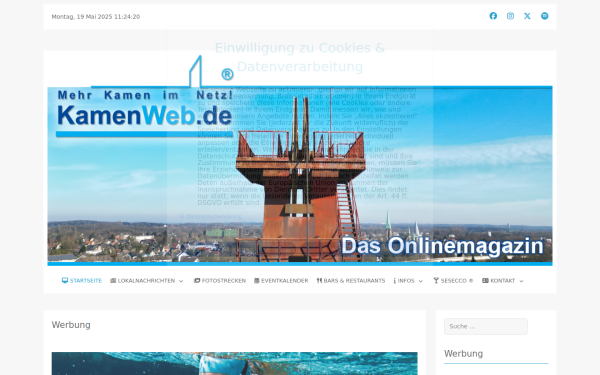This screenshot has height=375, width=600.
Task: Open the Instagram social icon
Action: tap(510, 16)
